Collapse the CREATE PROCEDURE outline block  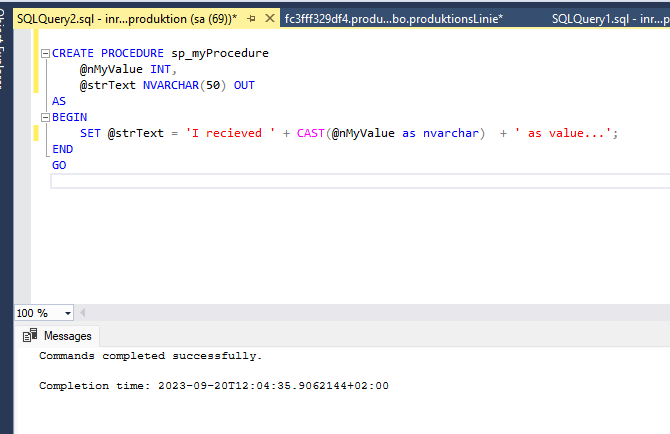(45, 53)
